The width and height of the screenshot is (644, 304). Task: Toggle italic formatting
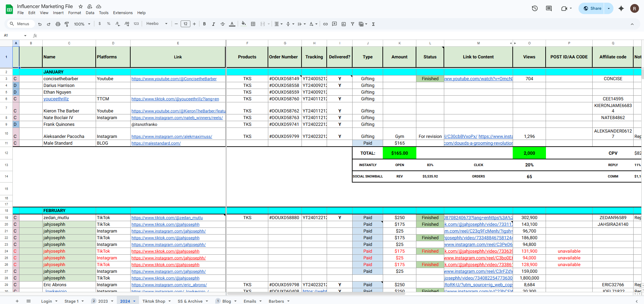pos(213,24)
